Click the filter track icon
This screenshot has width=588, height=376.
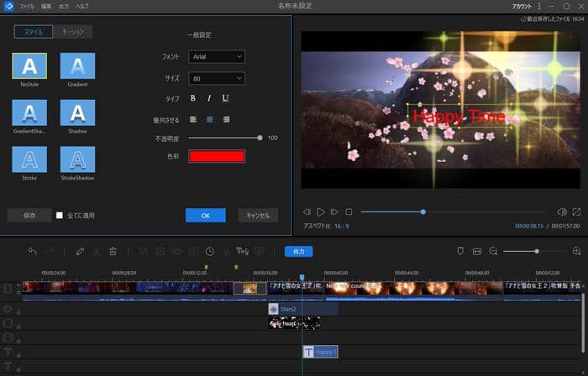pyautogui.click(x=8, y=309)
